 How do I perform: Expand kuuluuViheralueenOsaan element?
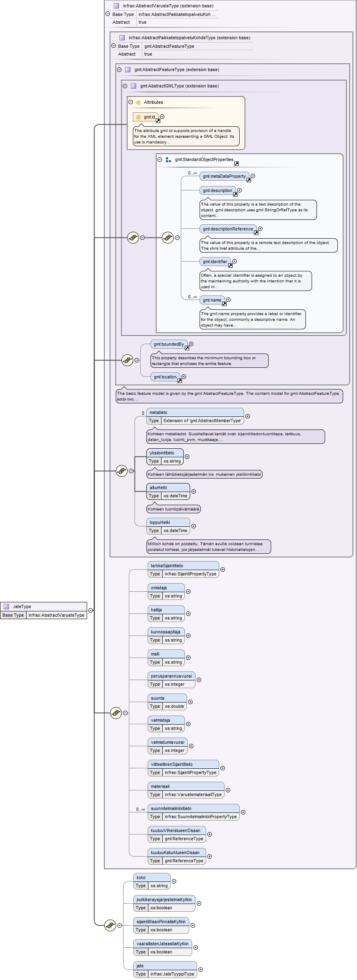click(x=209, y=835)
